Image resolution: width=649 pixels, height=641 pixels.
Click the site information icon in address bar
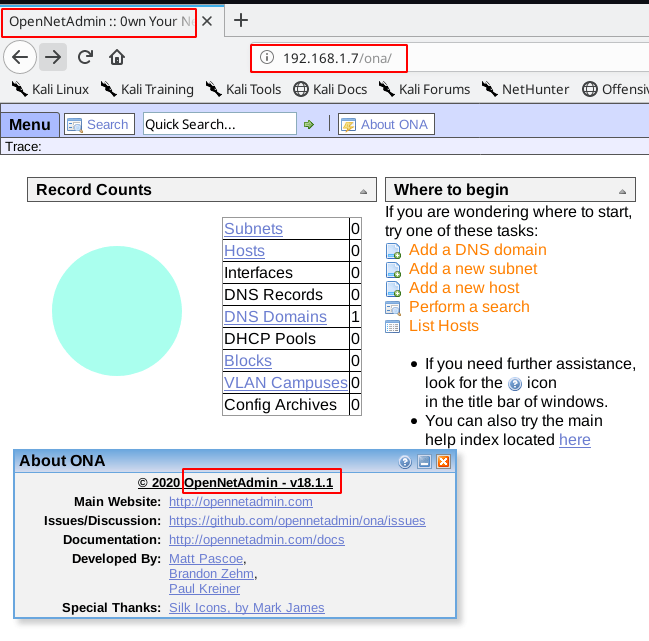[x=267, y=57]
